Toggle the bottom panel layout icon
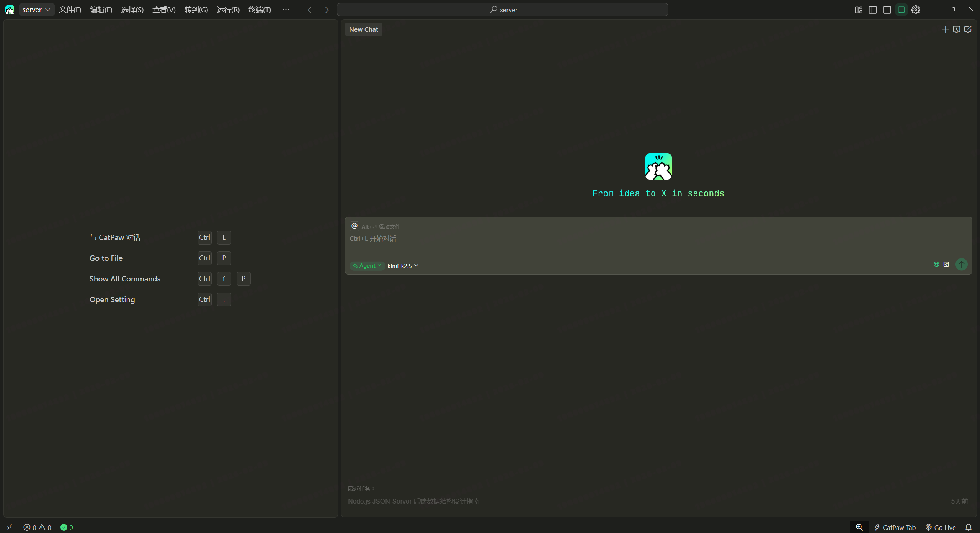Screen dimensions: 980x533 click(887, 10)
